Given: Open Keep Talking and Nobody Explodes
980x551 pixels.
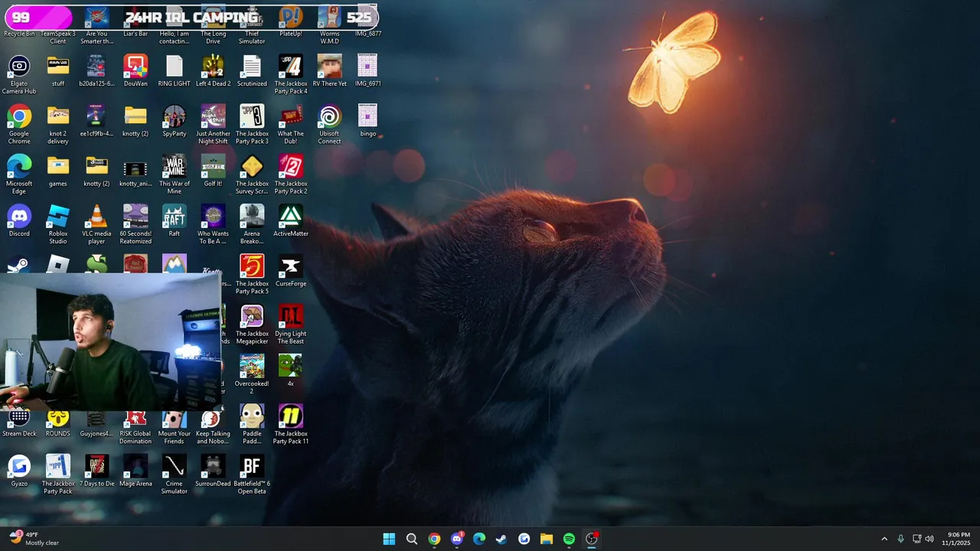Looking at the screenshot, I should [x=213, y=424].
